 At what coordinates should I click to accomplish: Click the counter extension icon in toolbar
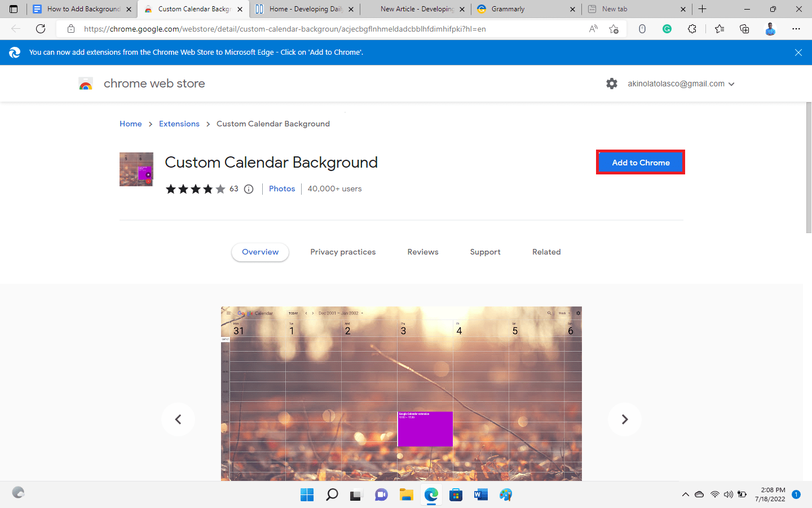tap(642, 29)
